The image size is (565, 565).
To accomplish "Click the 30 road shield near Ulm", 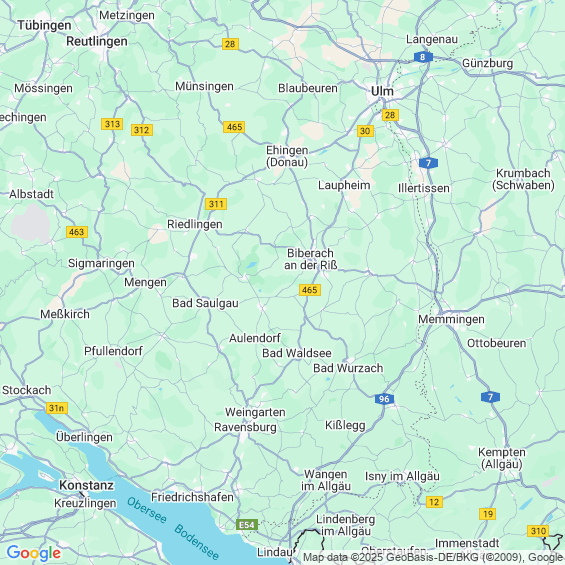I will [x=365, y=131].
